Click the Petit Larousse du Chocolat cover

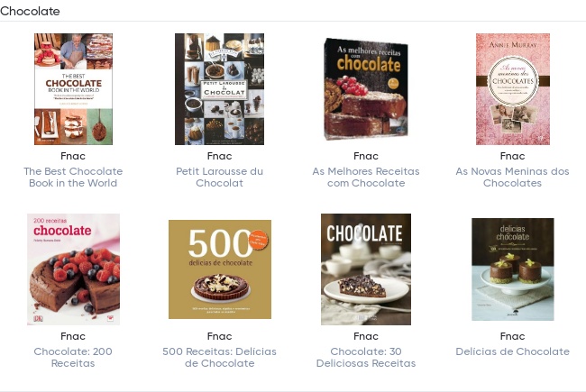point(219,89)
